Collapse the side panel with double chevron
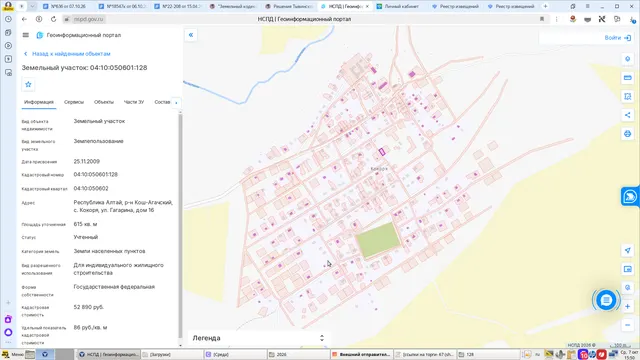Screen dimensions: 640x360 tap(191, 35)
